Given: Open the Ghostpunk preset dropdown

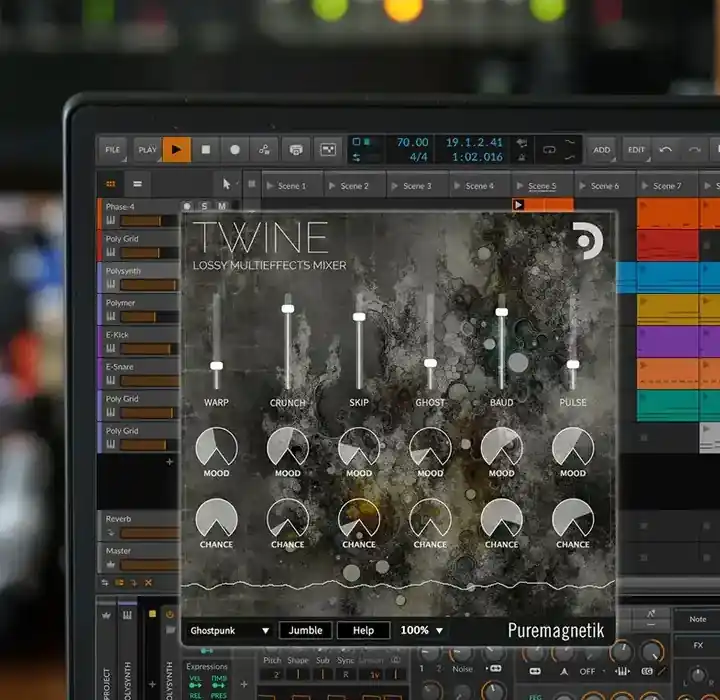Looking at the screenshot, I should tap(230, 630).
